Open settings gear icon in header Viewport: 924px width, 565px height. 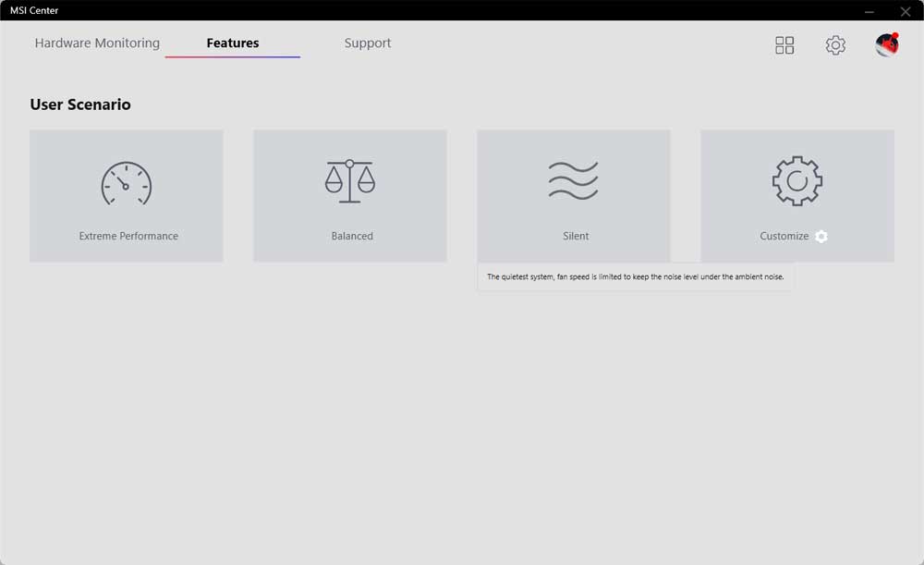point(835,44)
